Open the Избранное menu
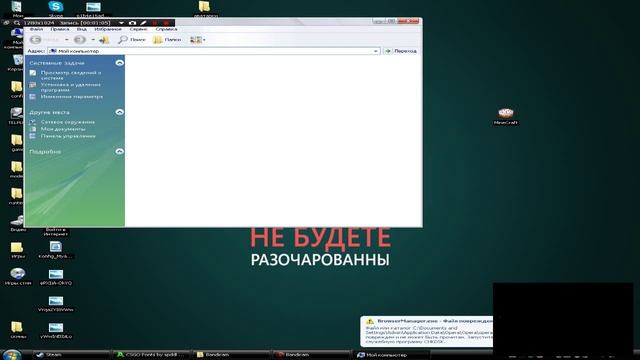This screenshot has width=640, height=360. tap(108, 29)
